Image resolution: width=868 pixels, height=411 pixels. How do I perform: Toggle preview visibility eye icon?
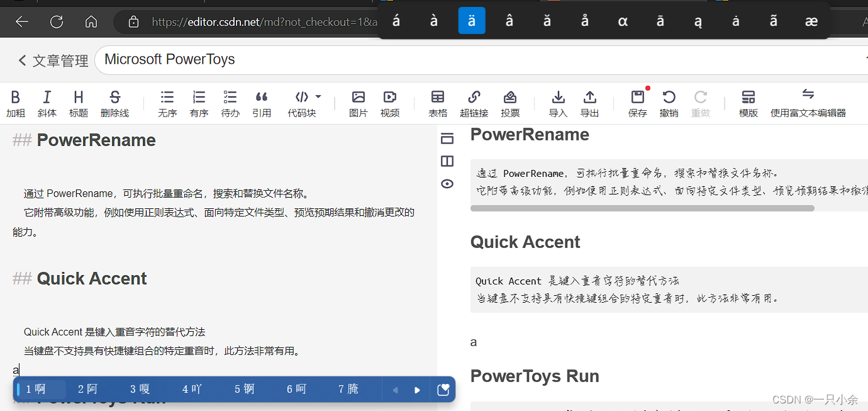(447, 184)
